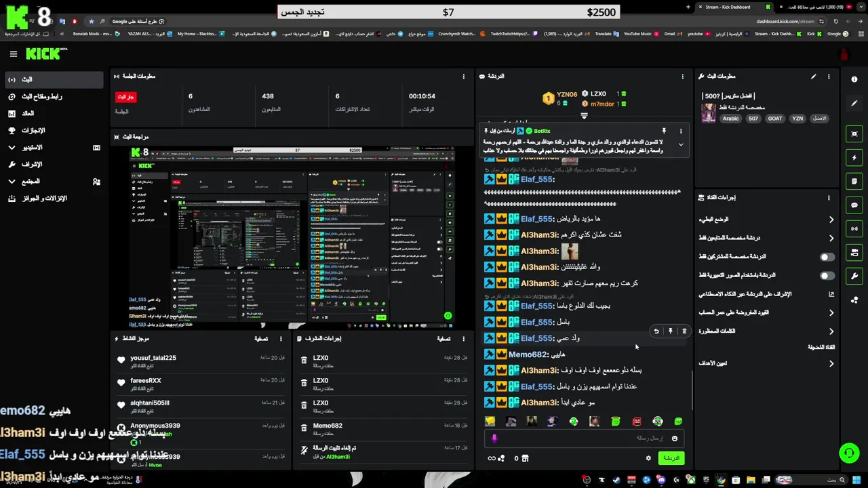868x488 pixels.
Task: Select the Stream item in the left sidebar
Action: pyautogui.click(x=54, y=79)
